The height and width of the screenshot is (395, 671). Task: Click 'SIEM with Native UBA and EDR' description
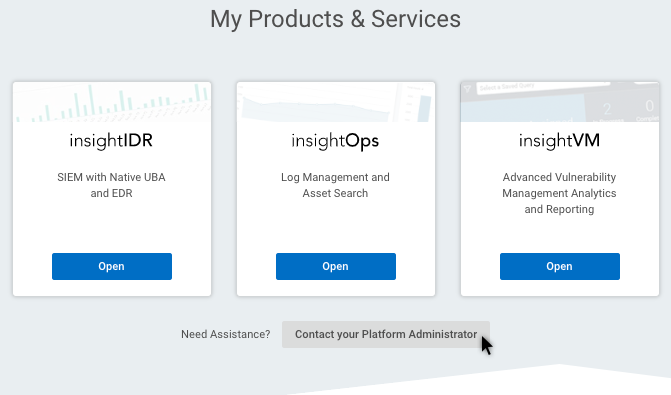(111, 185)
